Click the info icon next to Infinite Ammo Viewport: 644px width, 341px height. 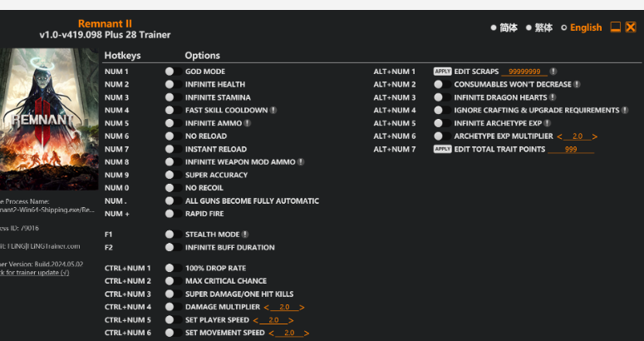click(247, 123)
